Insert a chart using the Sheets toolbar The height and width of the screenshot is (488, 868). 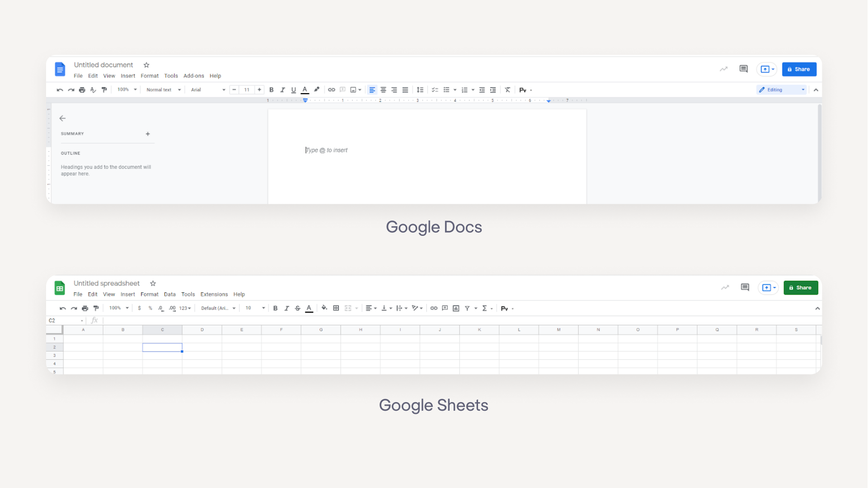455,308
